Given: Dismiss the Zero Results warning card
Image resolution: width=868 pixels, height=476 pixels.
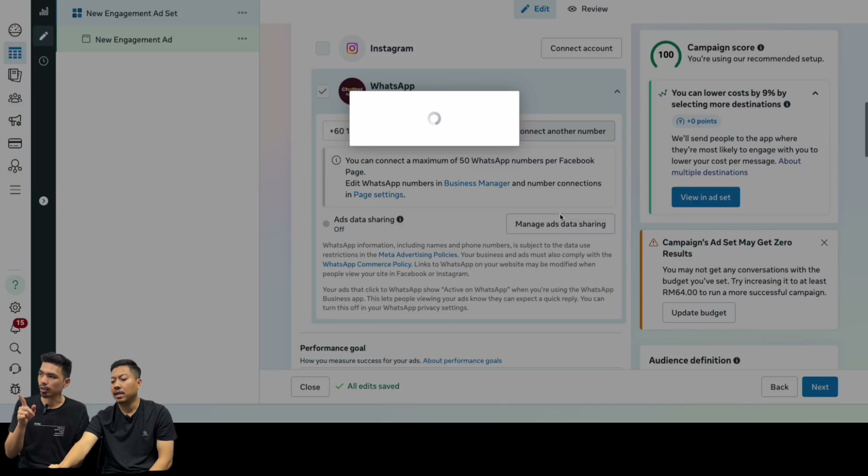Looking at the screenshot, I should (x=824, y=242).
